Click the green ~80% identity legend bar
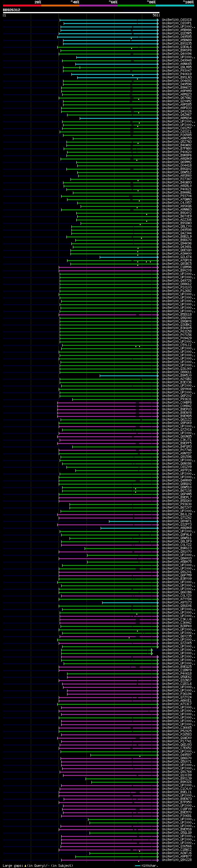 (x=137, y=6)
